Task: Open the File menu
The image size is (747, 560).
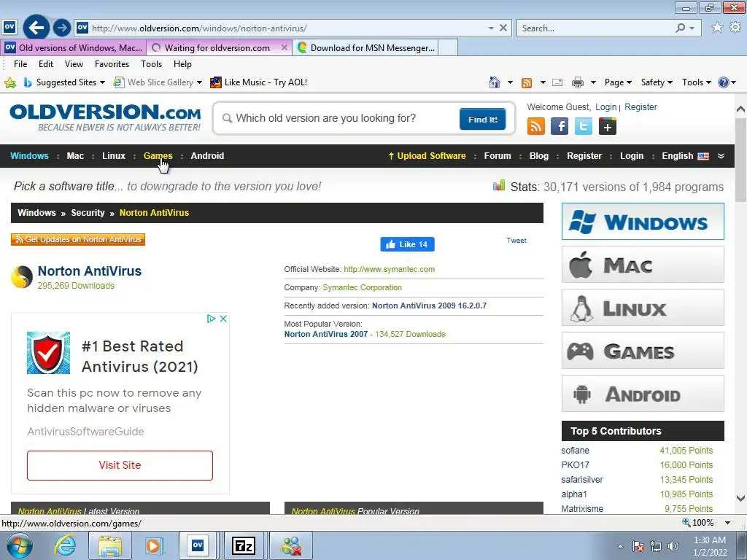Action: tap(20, 64)
